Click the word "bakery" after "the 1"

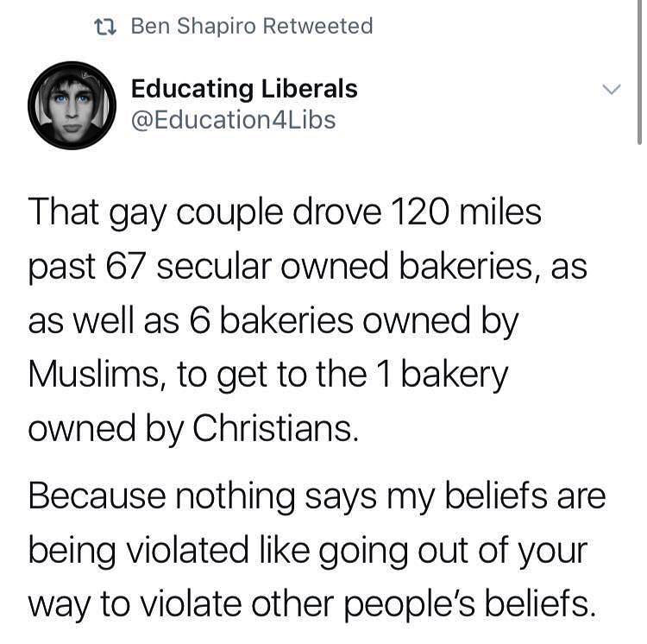click(x=455, y=376)
